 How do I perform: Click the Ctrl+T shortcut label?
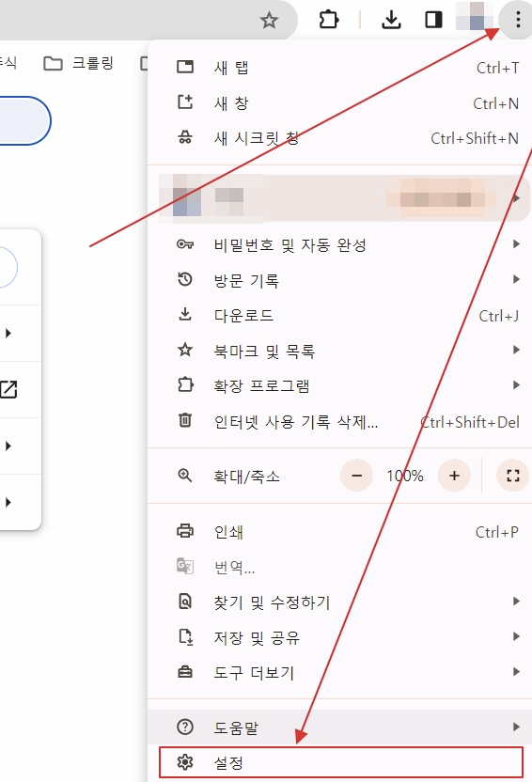tap(497, 68)
